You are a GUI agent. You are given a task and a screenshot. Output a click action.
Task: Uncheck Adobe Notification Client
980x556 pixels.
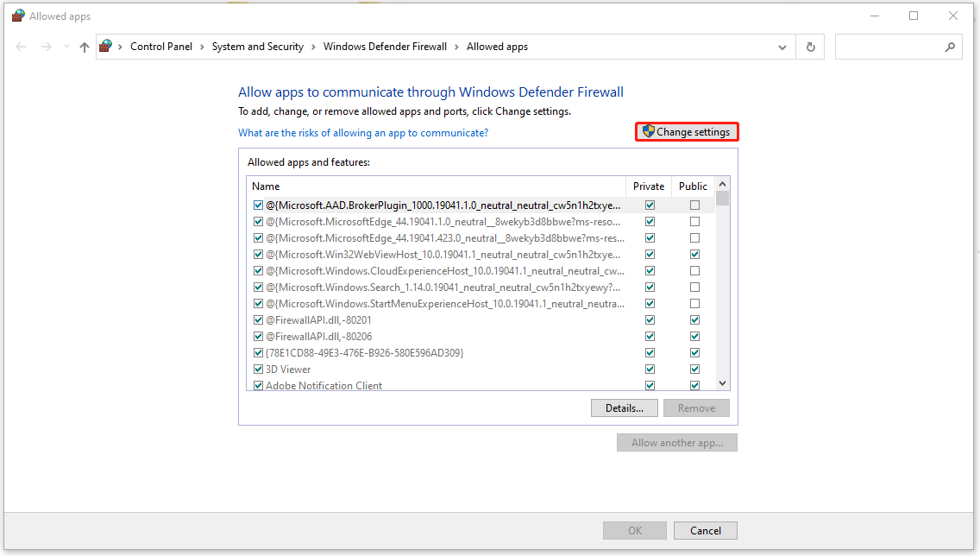(x=258, y=385)
